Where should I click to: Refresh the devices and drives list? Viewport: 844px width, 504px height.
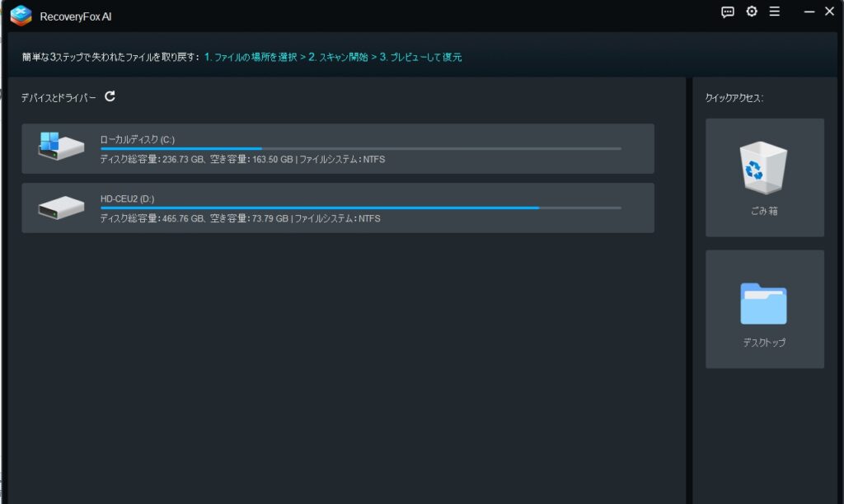[110, 97]
